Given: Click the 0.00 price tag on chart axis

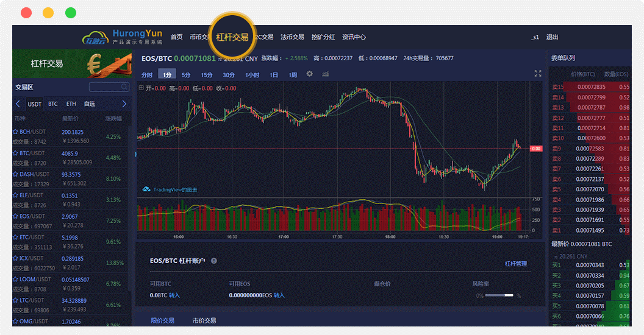Looking at the screenshot, I should (x=536, y=149).
